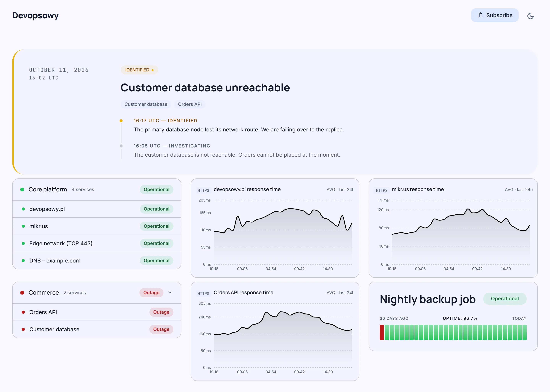Select the DNS – example.com row
Screen dimensions: 550x392
pyautogui.click(x=97, y=260)
